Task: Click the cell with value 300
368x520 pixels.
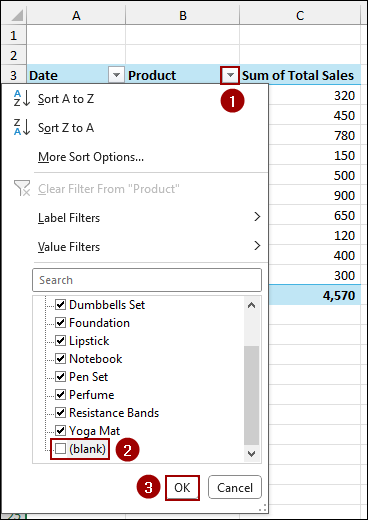Action: click(x=314, y=275)
